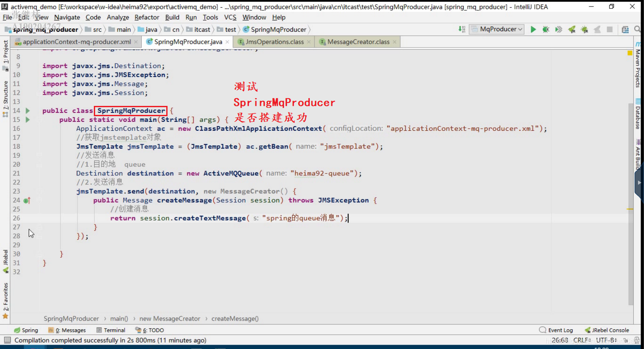Toggle tool window bars via bottom-left corner icon
The height and width of the screenshot is (349, 644).
tap(7, 340)
